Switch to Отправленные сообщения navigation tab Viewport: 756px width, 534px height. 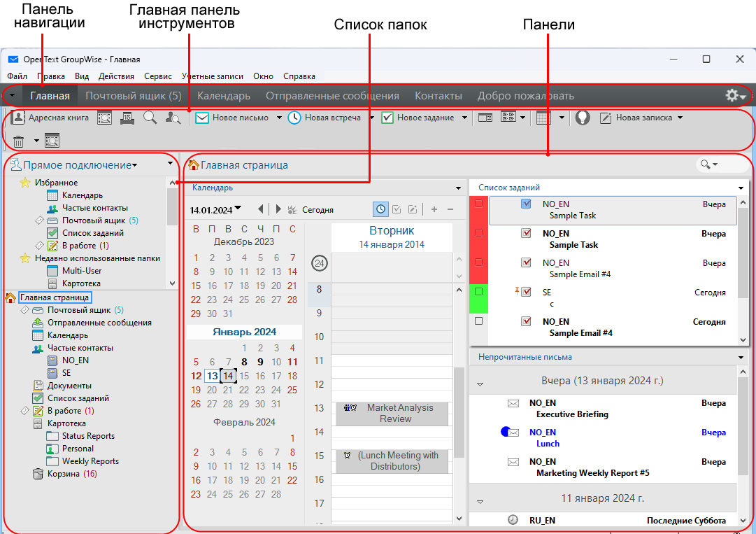(332, 95)
